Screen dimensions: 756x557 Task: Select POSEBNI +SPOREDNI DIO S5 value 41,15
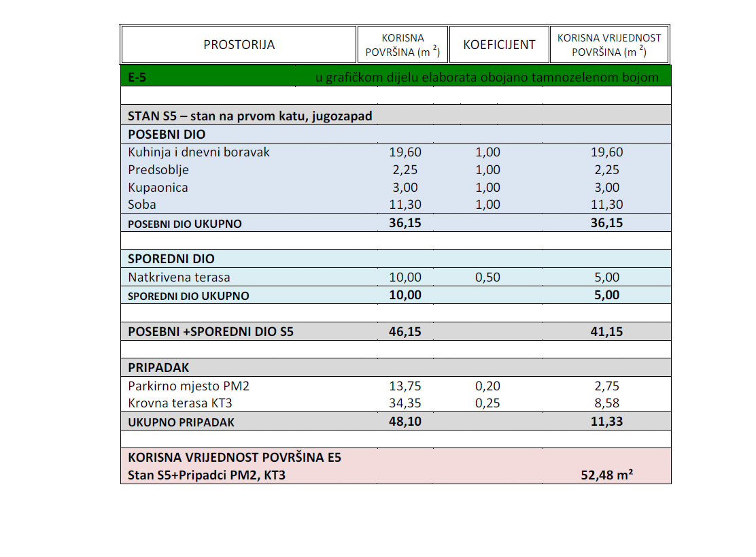[x=606, y=332]
